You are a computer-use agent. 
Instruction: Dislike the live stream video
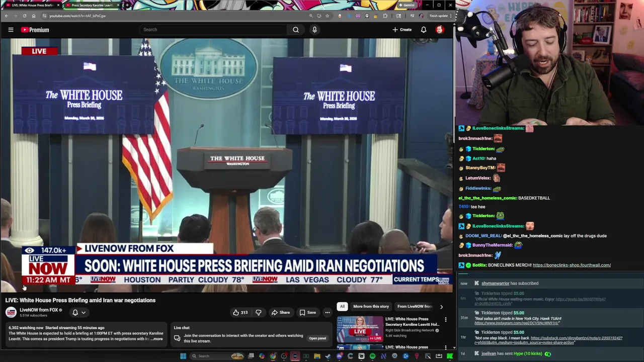tap(259, 312)
